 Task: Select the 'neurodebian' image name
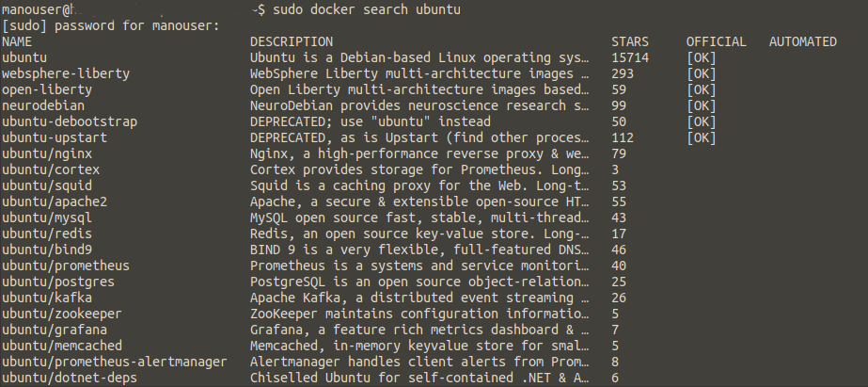(x=43, y=105)
